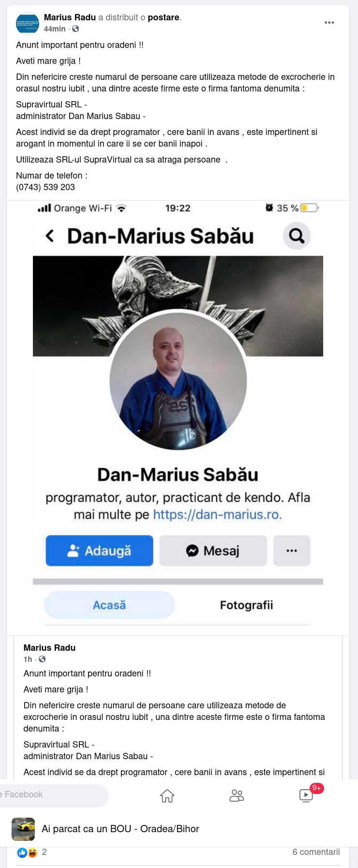Open the Friends icon in bottom bar
The height and width of the screenshot is (868, 358).
click(237, 795)
